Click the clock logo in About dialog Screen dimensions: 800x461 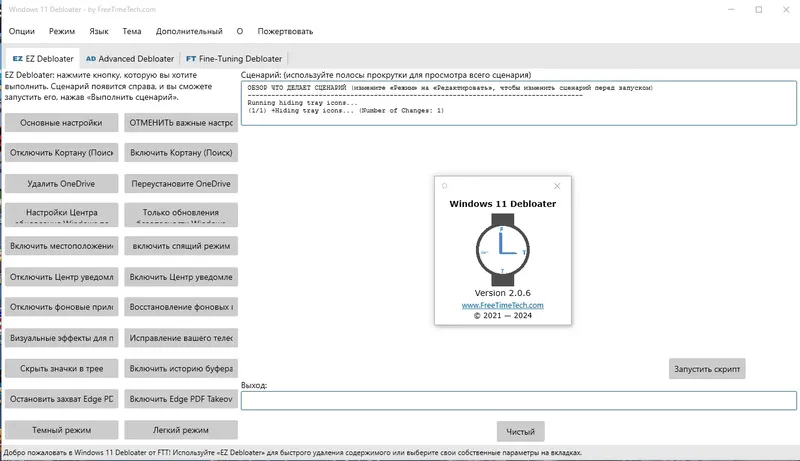503,250
